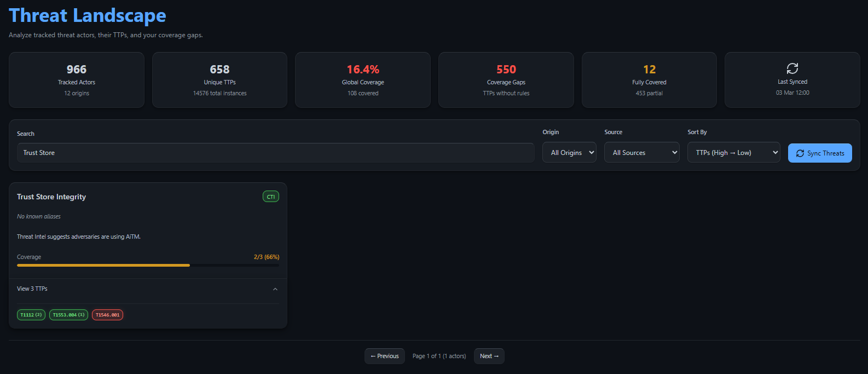Click the red T1546.001 technique tag
The height and width of the screenshot is (374, 868).
click(x=107, y=315)
